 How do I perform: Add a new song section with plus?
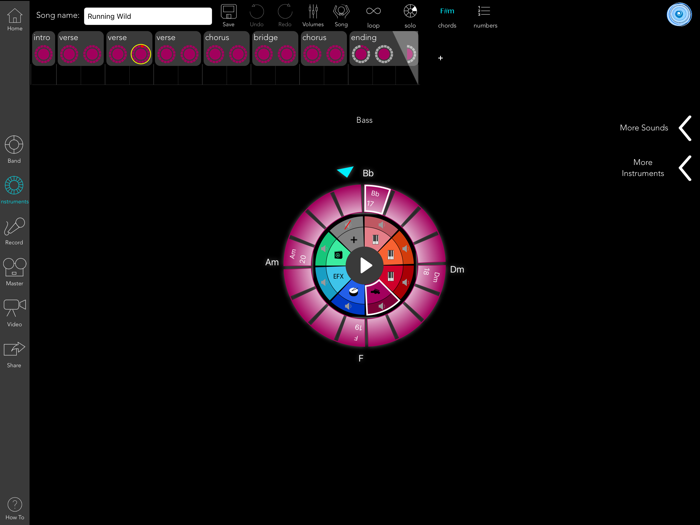(440, 58)
